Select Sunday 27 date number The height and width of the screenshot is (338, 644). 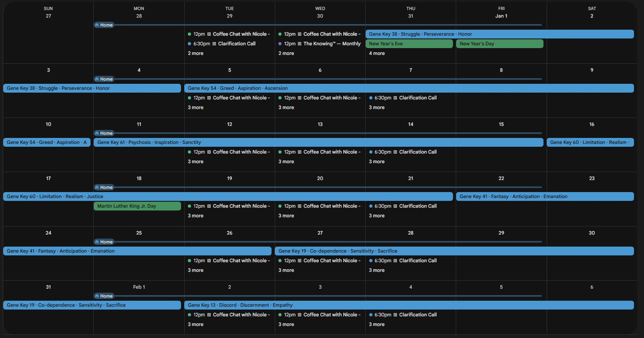click(x=48, y=16)
